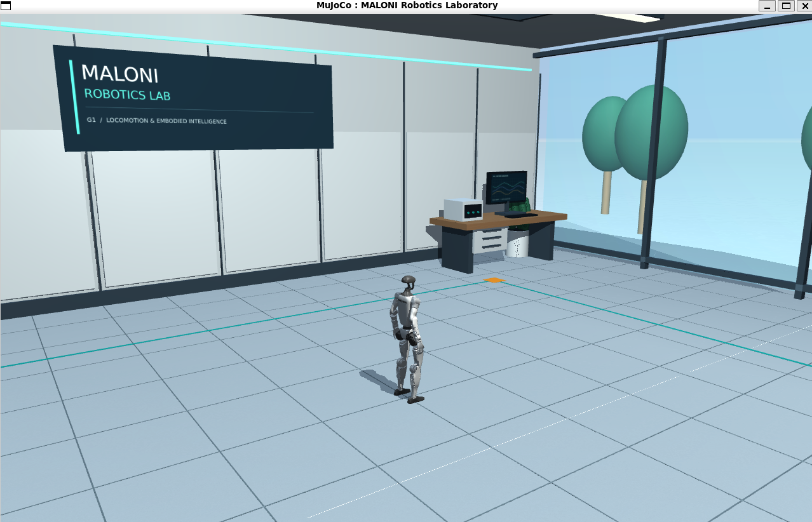
Task: Select the white computer box on desk
Action: pos(463,209)
